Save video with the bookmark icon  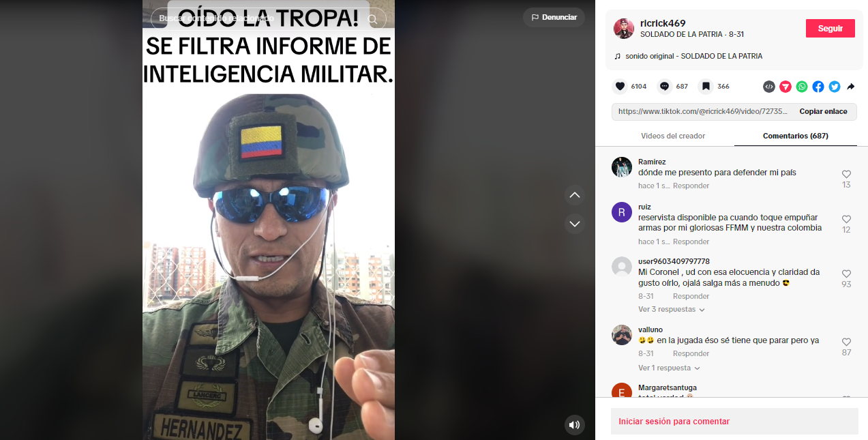pyautogui.click(x=706, y=87)
